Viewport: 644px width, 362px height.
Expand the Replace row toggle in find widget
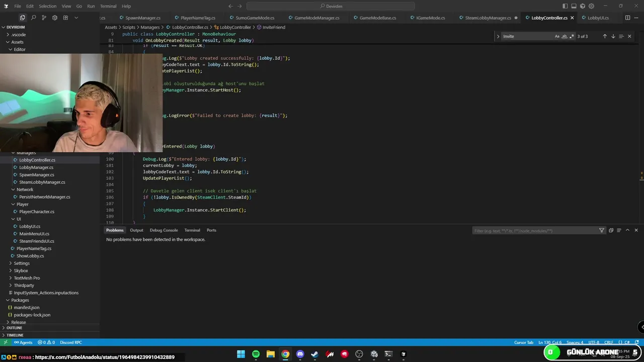tap(498, 36)
